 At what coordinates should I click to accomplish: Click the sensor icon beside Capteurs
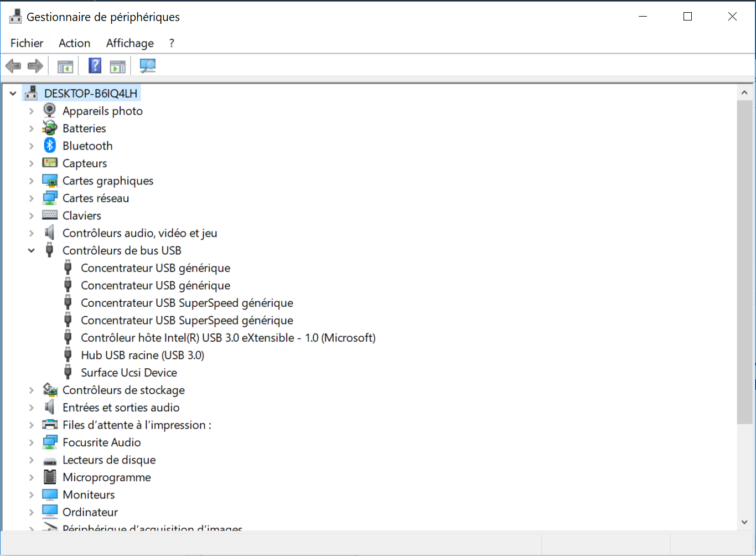click(x=50, y=163)
